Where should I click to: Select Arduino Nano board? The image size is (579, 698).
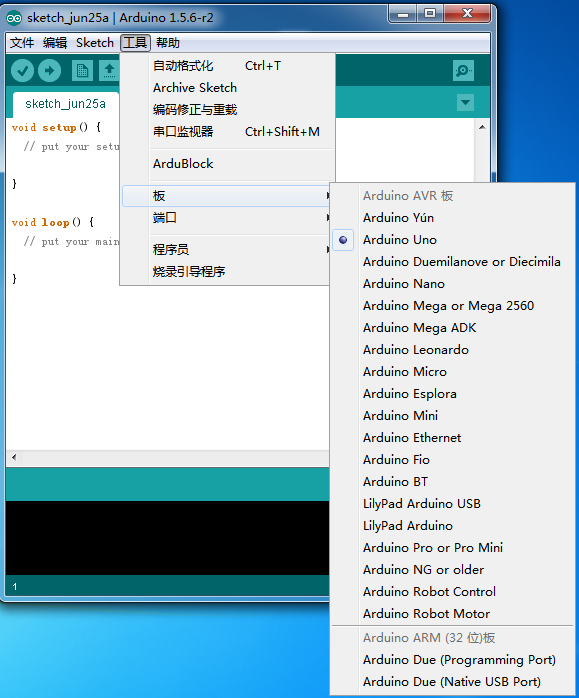click(453, 284)
